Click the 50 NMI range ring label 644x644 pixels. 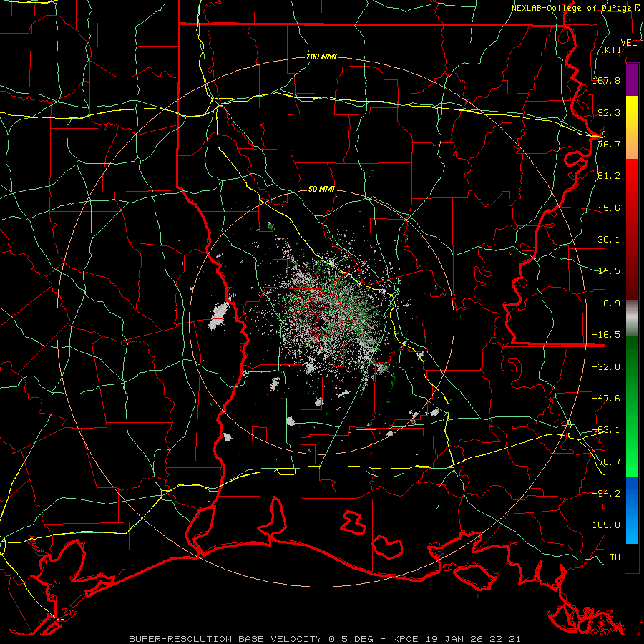coord(321,190)
